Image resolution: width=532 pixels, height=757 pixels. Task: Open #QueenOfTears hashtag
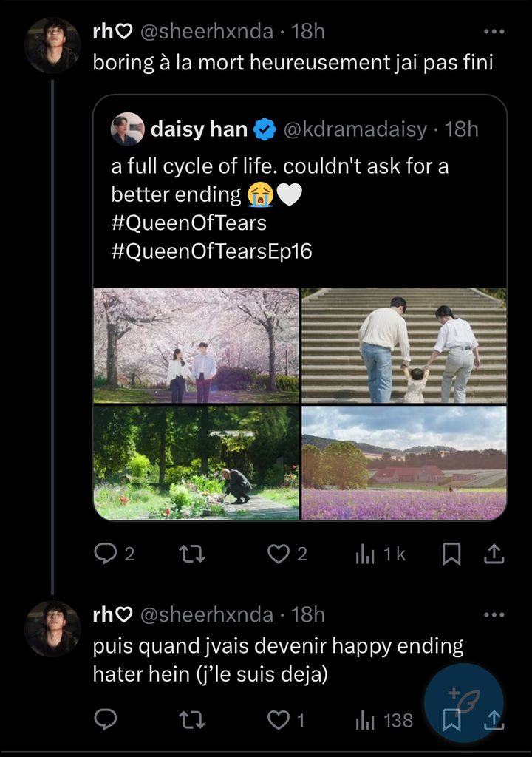pos(188,223)
